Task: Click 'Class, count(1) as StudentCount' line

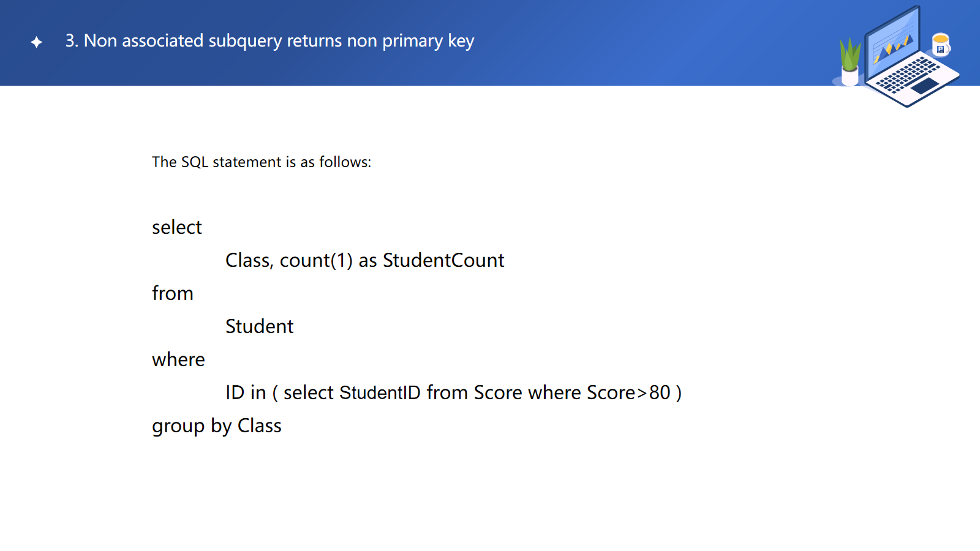Action: [364, 261]
